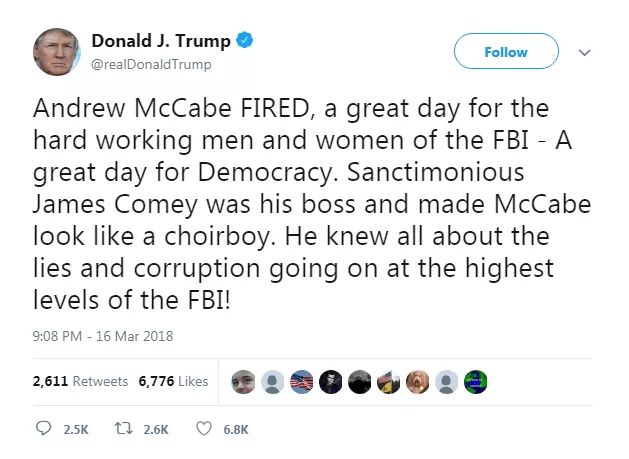View the 2,611 Retweets list
This screenshot has height=459, width=629.
tap(80, 381)
